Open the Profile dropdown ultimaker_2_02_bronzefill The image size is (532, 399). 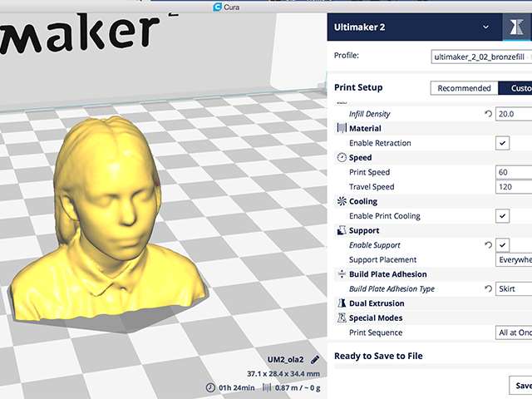481,57
